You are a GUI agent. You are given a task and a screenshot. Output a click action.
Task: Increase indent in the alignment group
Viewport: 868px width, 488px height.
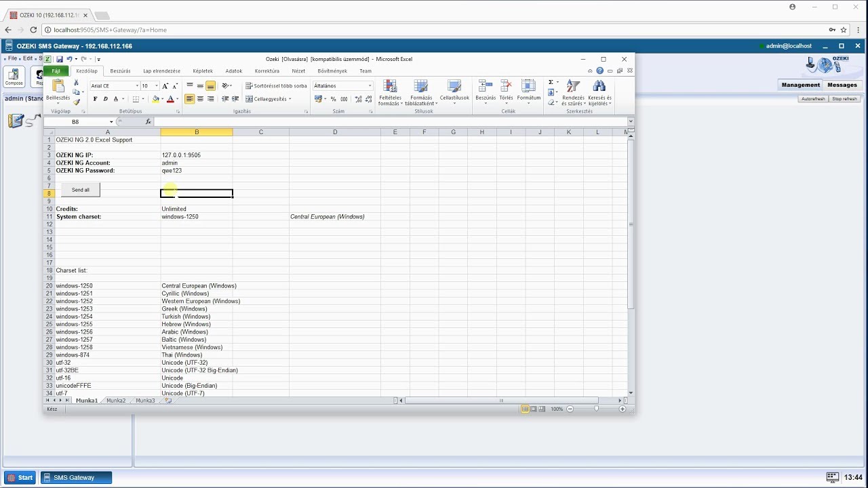(235, 99)
